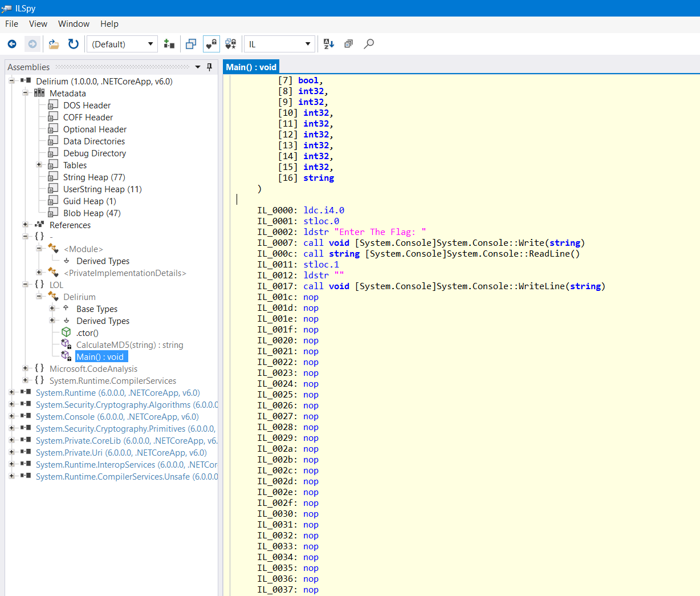Toggle show all types and members
Image resolution: width=700 pixels, height=596 pixels.
pos(230,44)
